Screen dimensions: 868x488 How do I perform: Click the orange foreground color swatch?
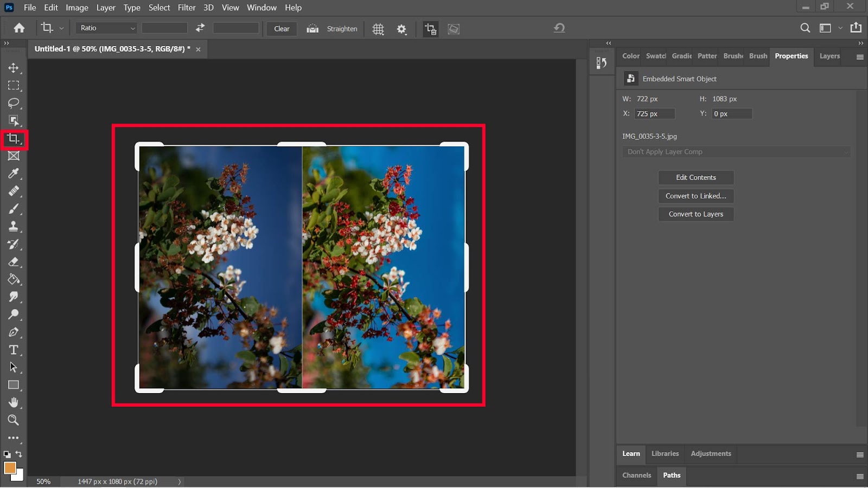(x=10, y=468)
